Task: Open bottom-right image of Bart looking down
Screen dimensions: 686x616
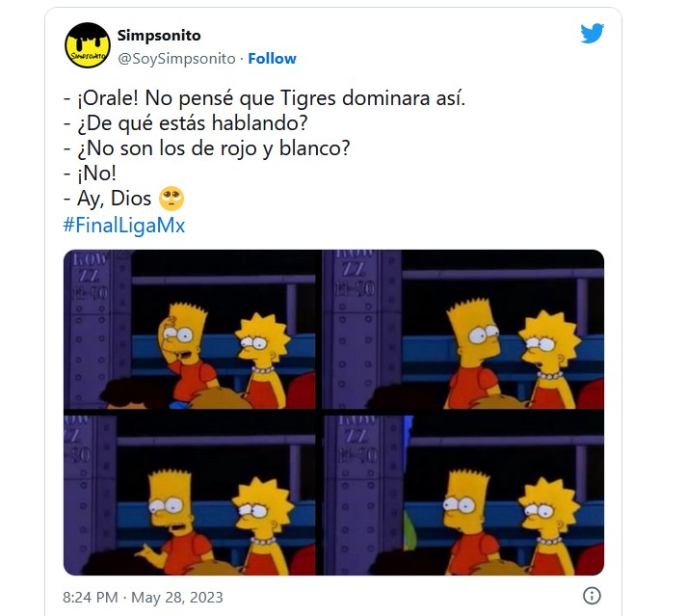Action: pyautogui.click(x=463, y=495)
